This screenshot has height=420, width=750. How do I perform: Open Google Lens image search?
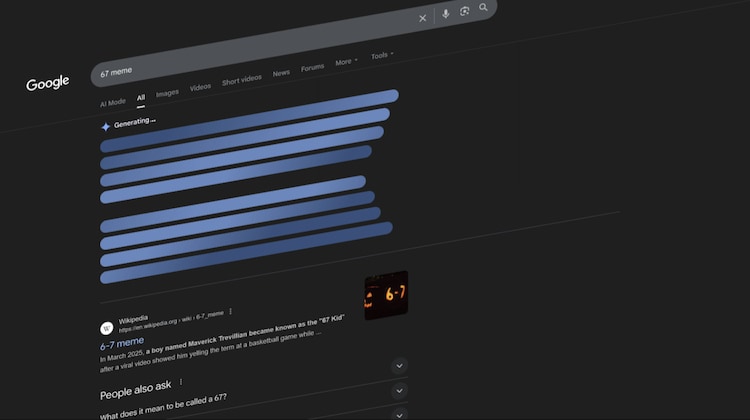[x=465, y=11]
